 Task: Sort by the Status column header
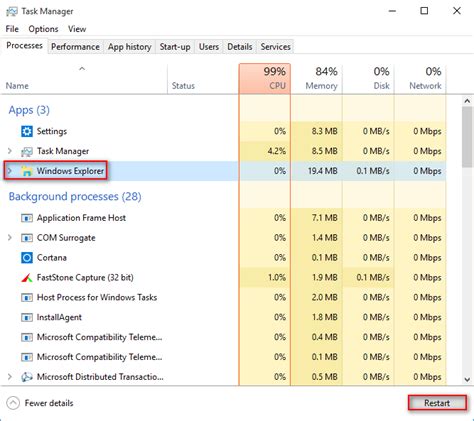203,79
